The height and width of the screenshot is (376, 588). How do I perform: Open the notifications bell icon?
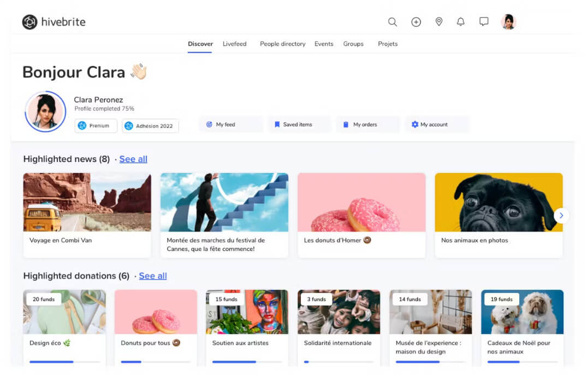[x=461, y=22]
